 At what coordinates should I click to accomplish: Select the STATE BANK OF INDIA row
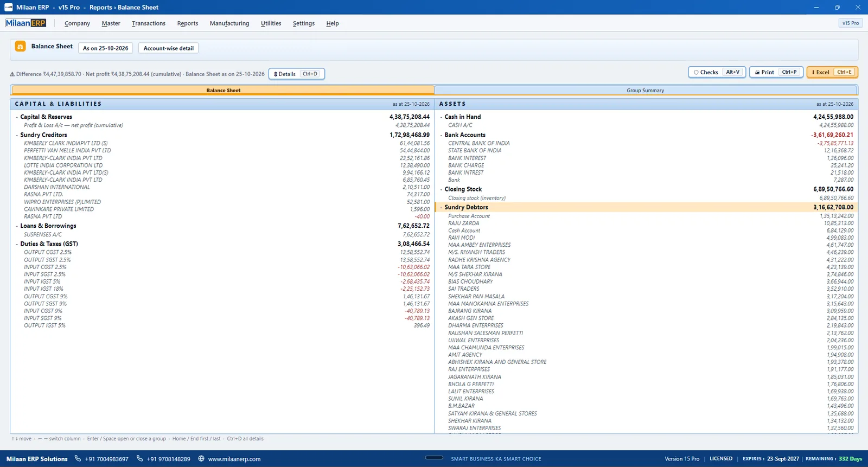tap(646, 151)
